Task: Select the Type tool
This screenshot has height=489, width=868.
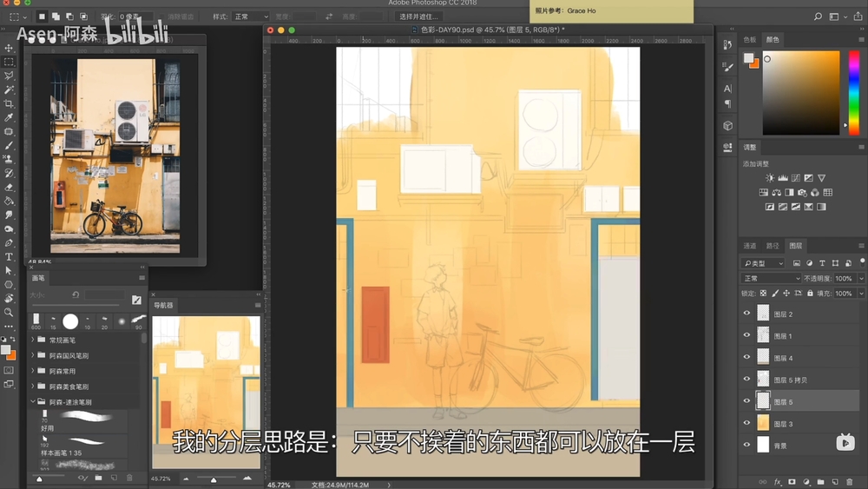Action: click(9, 256)
